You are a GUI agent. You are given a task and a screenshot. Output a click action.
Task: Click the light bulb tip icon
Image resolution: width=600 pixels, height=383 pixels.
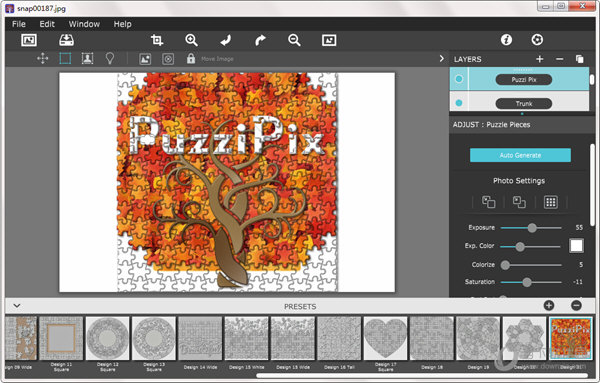[110, 59]
